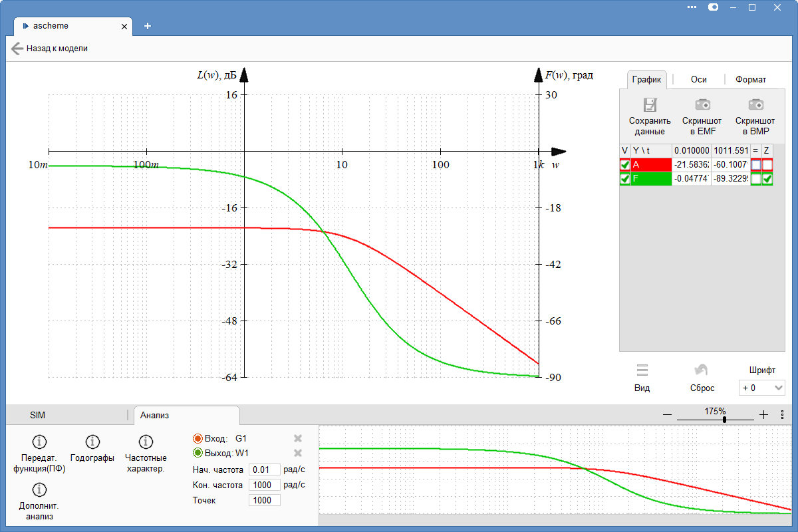798x532 pixels.
Task: Open the Частотные характер. icon
Action: tap(146, 442)
